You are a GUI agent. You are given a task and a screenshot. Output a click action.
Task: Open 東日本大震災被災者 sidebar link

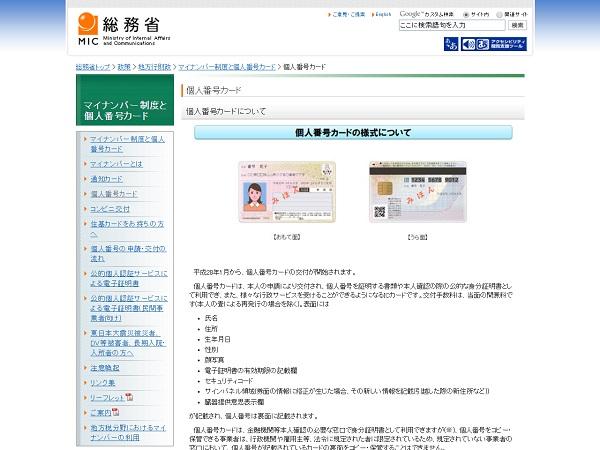pyautogui.click(x=128, y=343)
